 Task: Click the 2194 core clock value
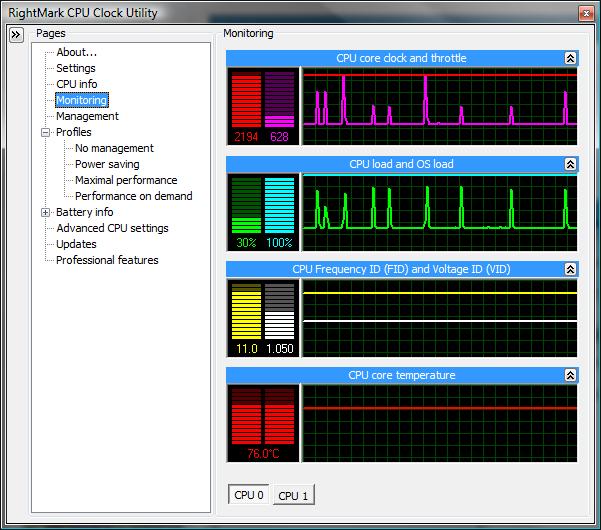coord(246,137)
